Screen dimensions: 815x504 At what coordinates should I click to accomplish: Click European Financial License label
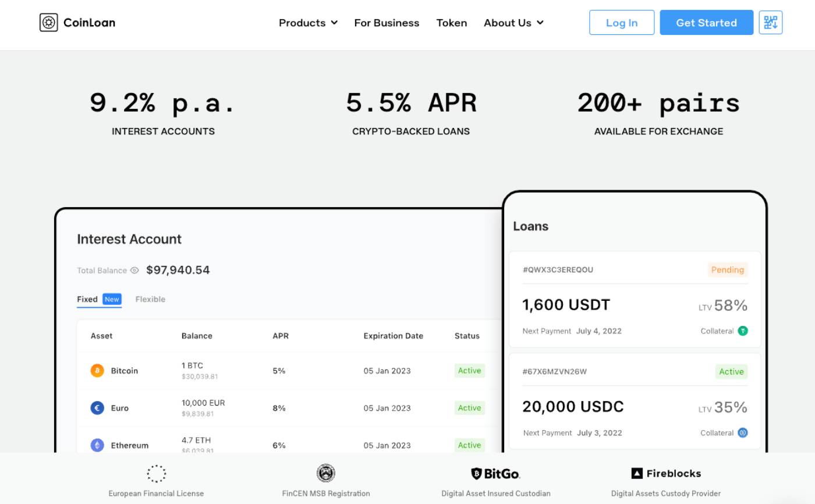tap(156, 494)
